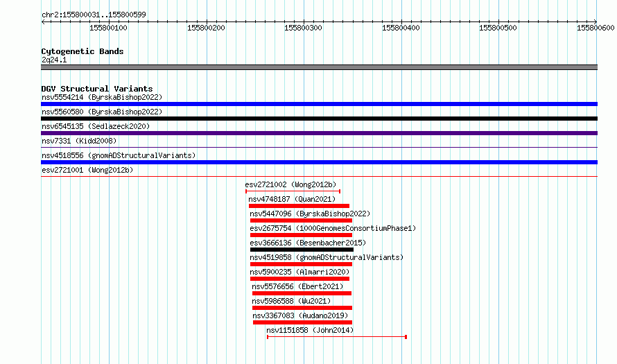
Task: Click the red bar under nsv5447096
Action: 301,220
